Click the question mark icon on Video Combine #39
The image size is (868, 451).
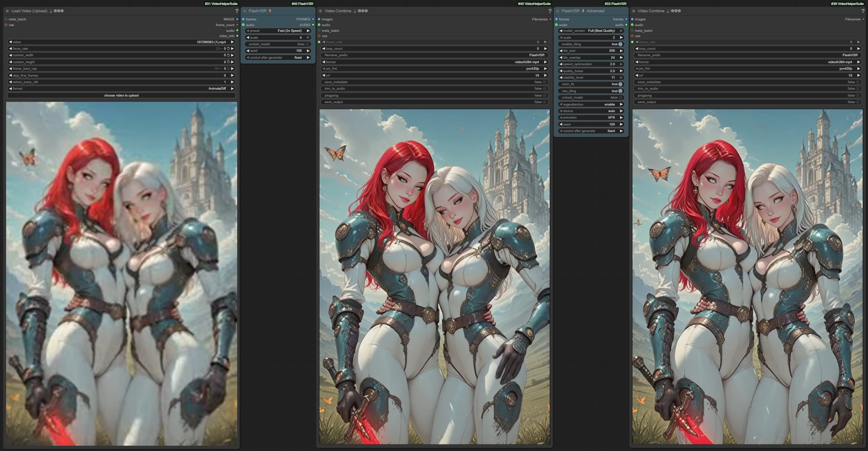click(863, 11)
